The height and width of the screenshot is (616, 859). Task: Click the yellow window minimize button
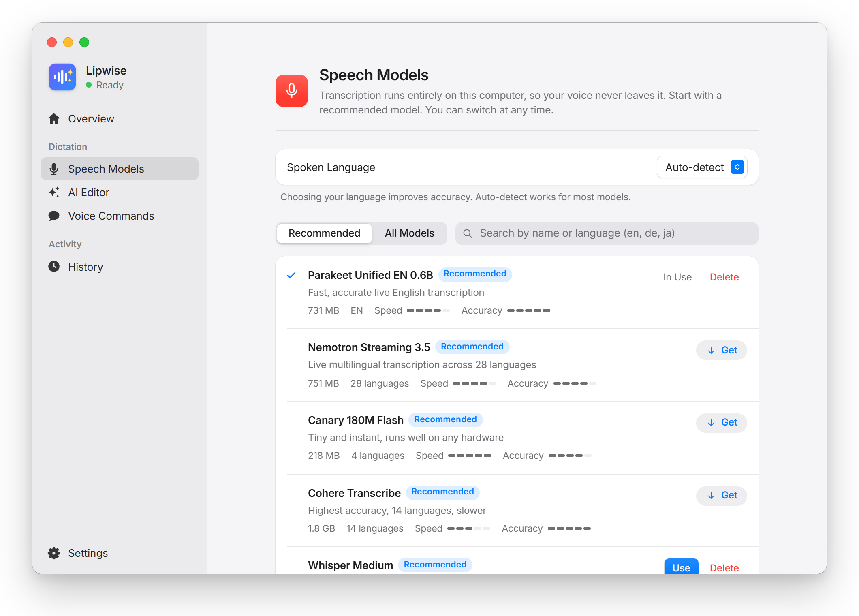click(x=68, y=42)
